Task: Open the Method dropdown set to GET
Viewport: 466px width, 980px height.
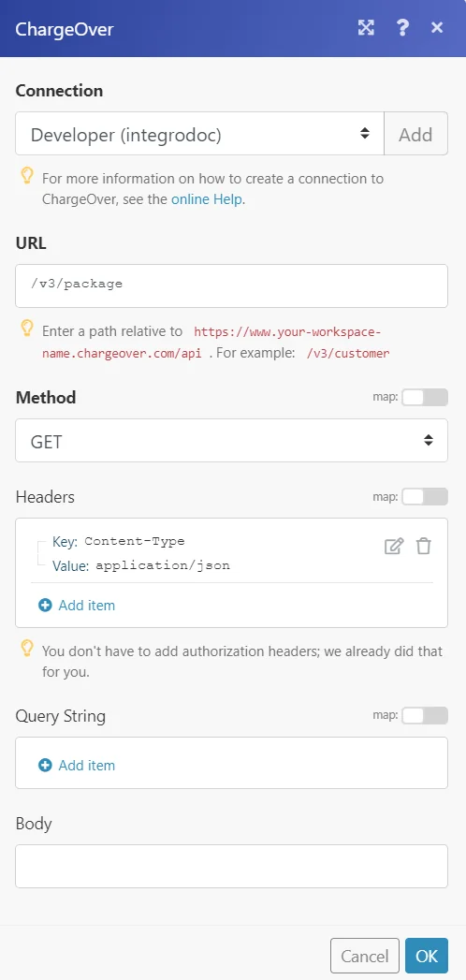Action: coord(232,441)
